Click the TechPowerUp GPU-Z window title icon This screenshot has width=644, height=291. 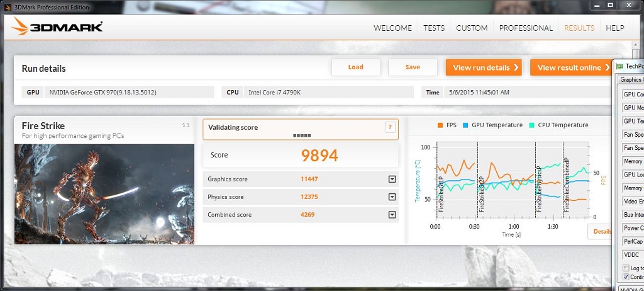pos(619,66)
